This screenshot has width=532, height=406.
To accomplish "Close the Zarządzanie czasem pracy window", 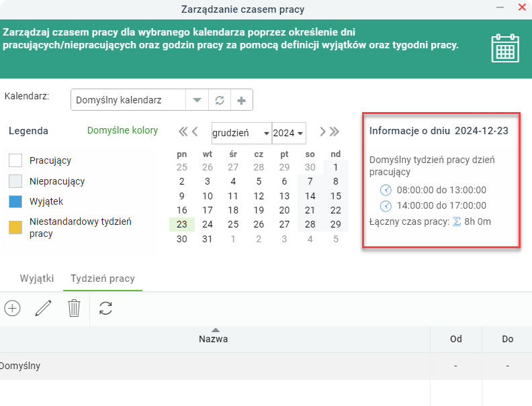I will (522, 7).
